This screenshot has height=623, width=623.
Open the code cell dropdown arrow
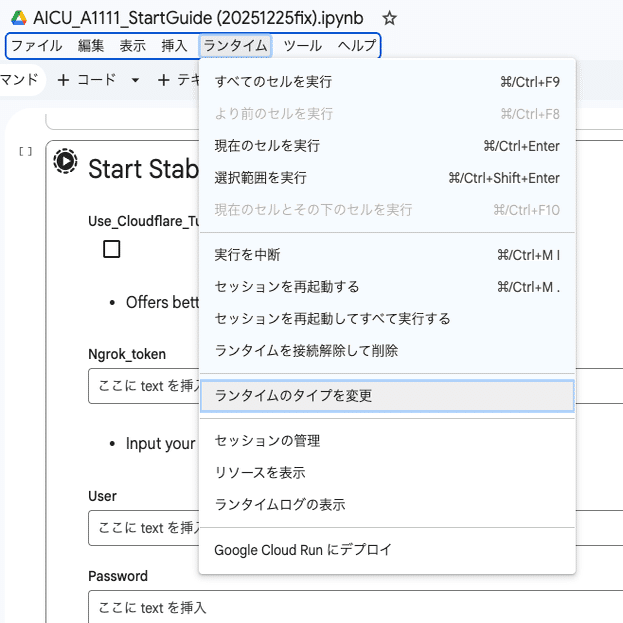[135, 80]
